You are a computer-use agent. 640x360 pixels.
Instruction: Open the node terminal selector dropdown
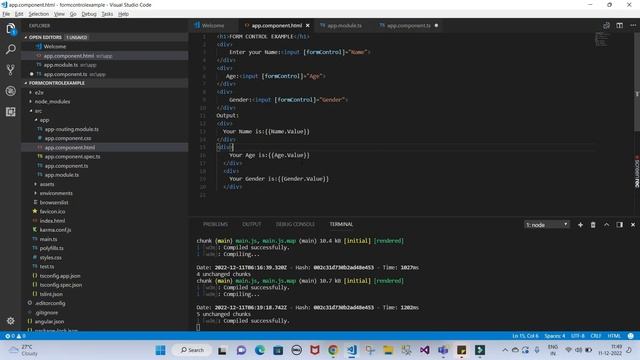tap(547, 225)
